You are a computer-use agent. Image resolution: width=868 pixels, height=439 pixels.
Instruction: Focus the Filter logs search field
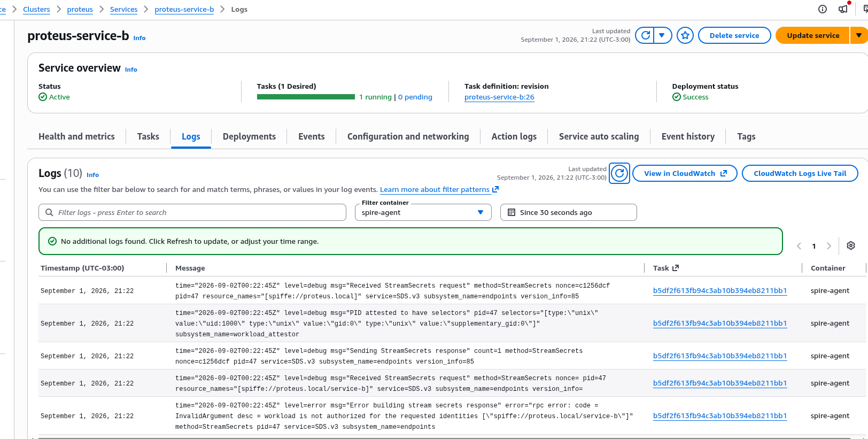(192, 212)
